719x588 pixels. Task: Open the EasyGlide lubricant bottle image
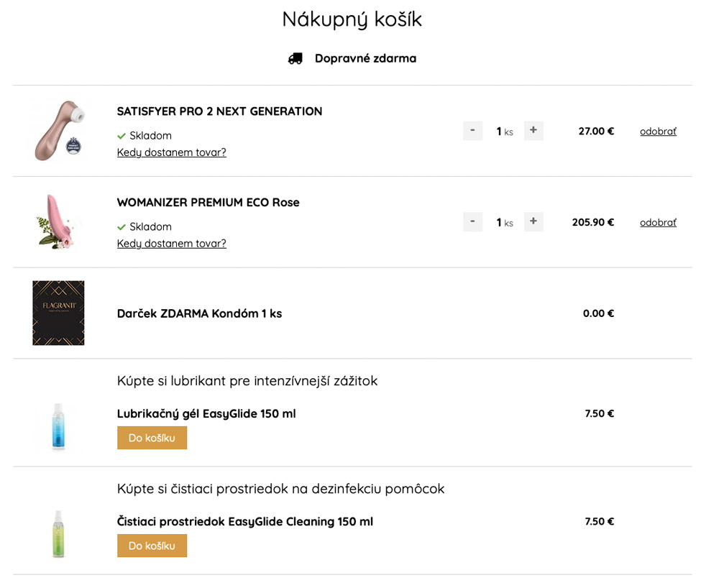pyautogui.click(x=59, y=427)
